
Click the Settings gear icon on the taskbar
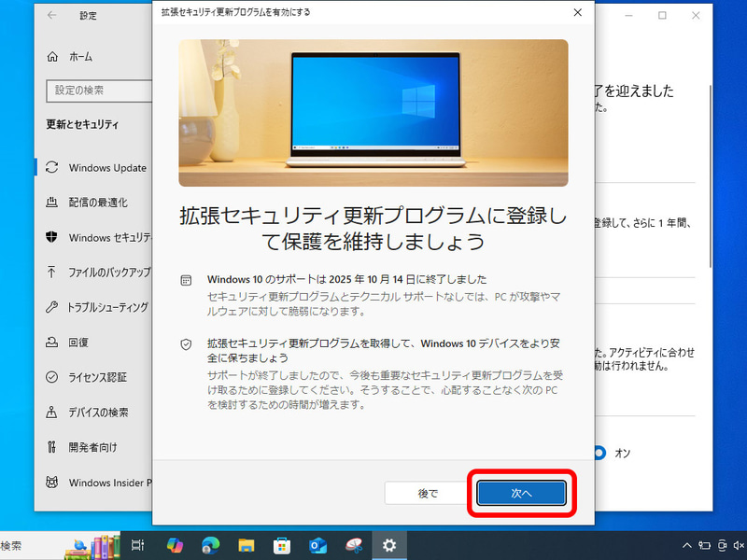pyautogui.click(x=389, y=545)
